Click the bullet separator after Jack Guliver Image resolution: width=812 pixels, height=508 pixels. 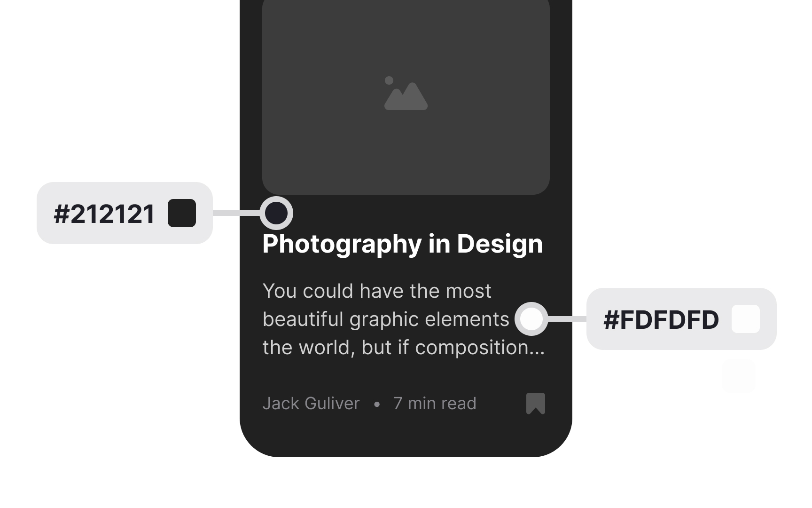[x=377, y=404]
